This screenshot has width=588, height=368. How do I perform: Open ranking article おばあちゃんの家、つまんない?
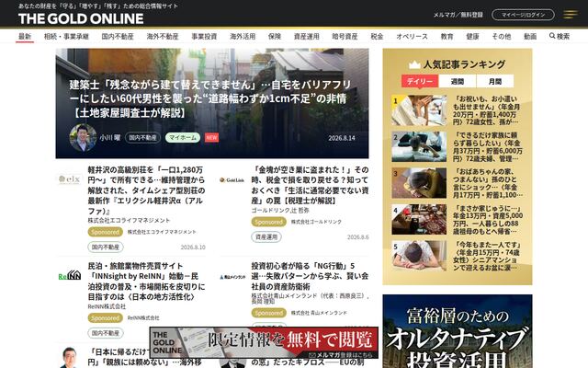(488, 183)
